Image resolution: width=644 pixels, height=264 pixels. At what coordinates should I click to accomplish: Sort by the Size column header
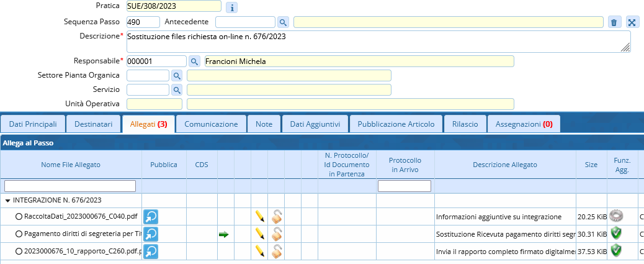click(591, 165)
